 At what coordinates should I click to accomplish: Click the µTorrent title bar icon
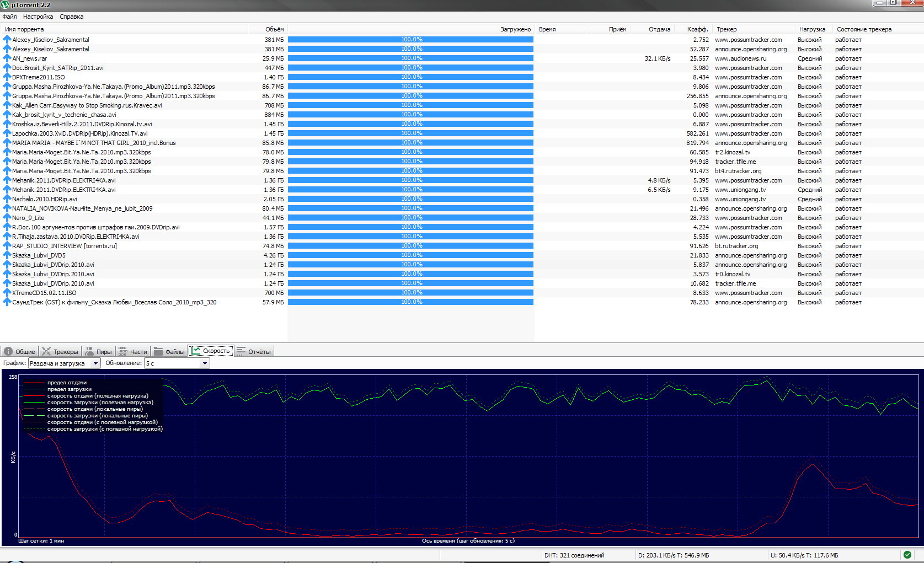coord(6,5)
